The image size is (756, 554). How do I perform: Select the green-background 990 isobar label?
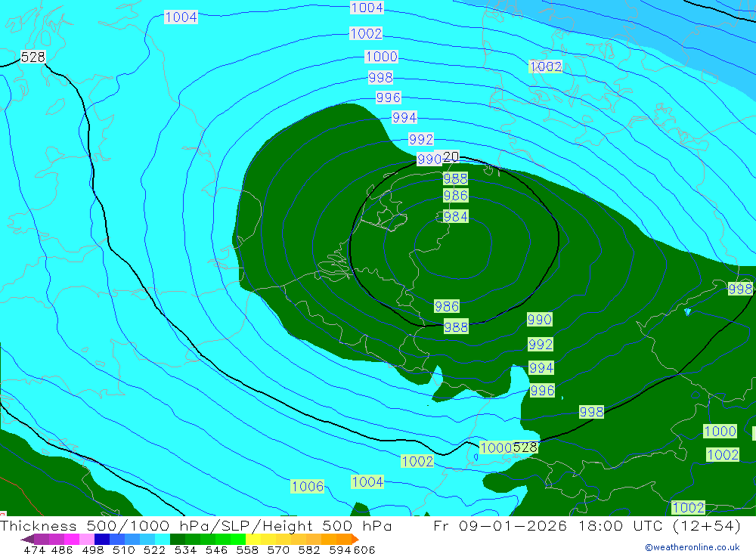540,319
